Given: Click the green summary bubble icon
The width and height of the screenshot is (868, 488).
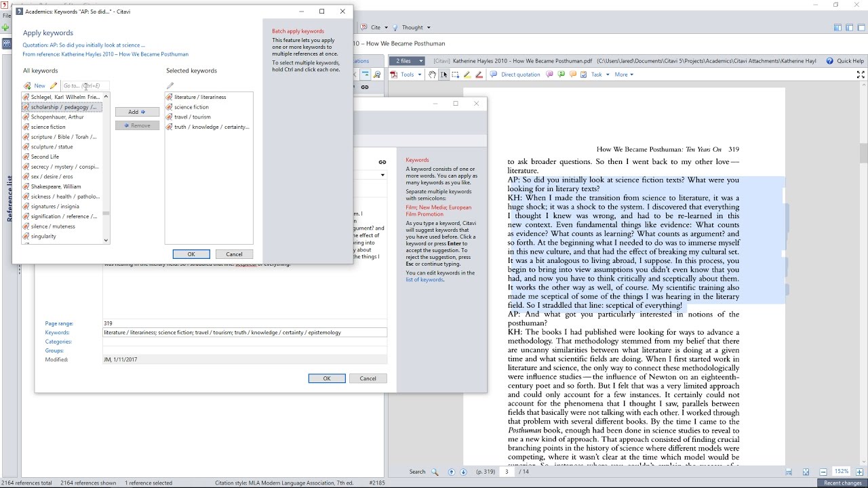Looking at the screenshot, I should pyautogui.click(x=561, y=75).
